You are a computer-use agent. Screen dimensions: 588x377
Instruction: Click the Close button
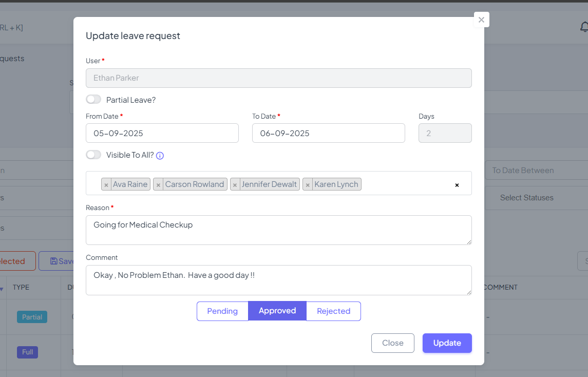[x=392, y=343]
